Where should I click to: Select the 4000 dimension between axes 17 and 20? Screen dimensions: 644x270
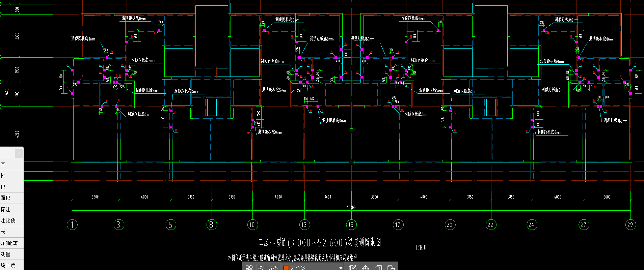tap(424, 197)
